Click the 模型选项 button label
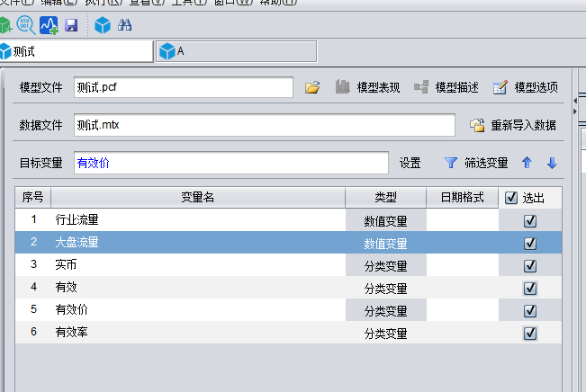 (x=536, y=87)
